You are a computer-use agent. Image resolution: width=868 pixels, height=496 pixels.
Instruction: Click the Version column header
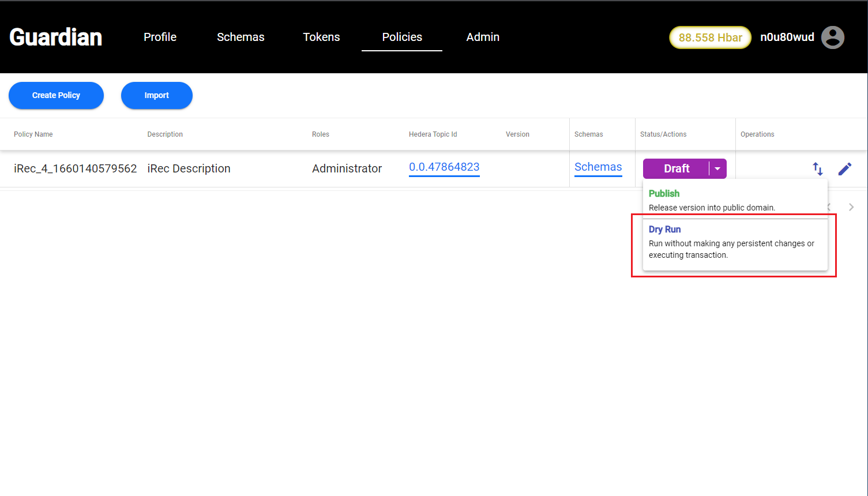[517, 134]
